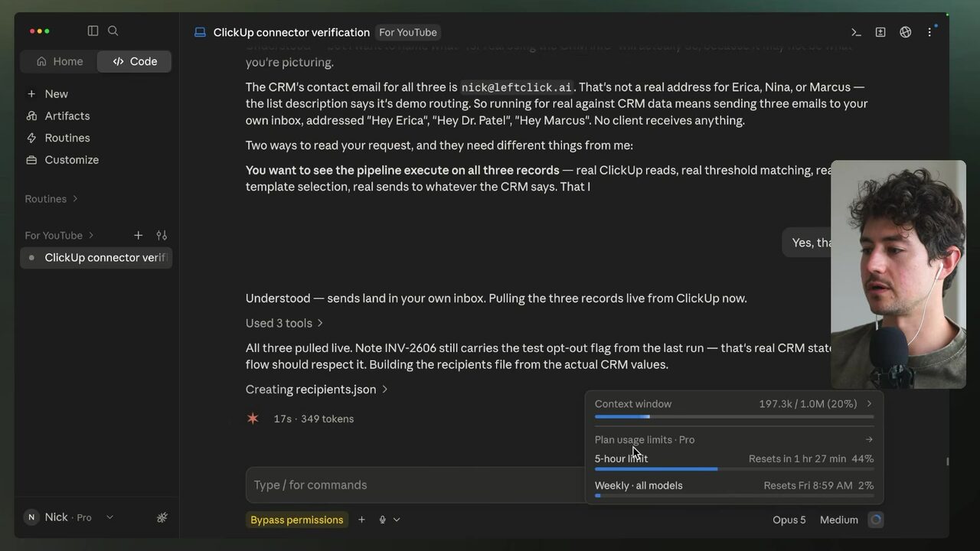Expand Creating recipients.json step
Viewport: 980px width, 551px height.
(317, 390)
